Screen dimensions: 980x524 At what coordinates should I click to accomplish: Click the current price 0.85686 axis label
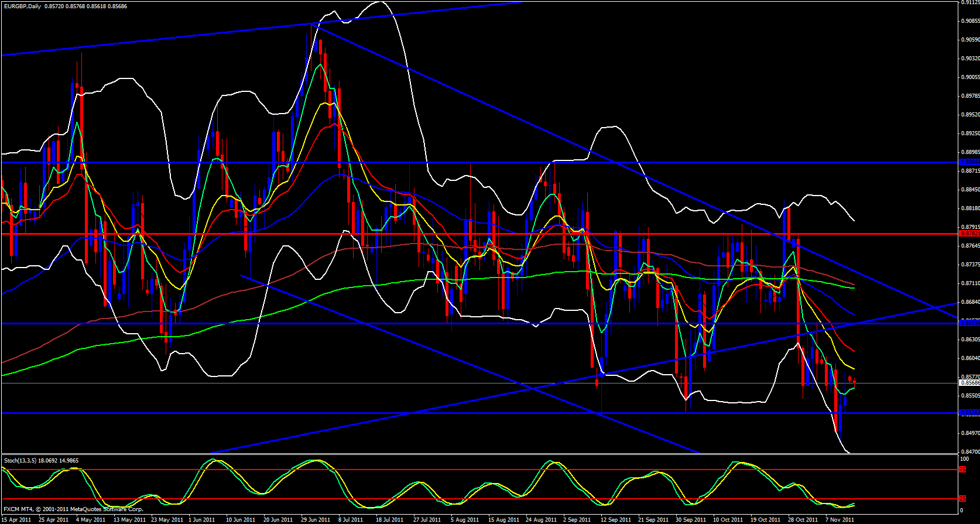pos(969,383)
